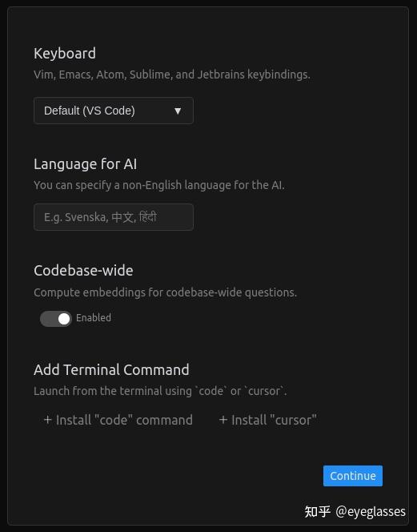Viewport: 417px width, 532px height.
Task: Click the Launch from the terminal description
Action: pos(160,391)
